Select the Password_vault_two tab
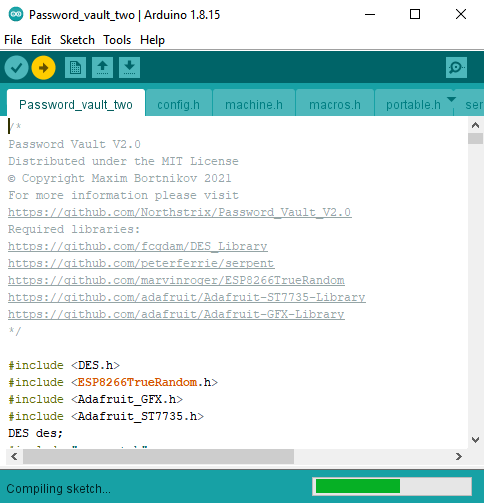The width and height of the screenshot is (484, 503). coord(76,104)
